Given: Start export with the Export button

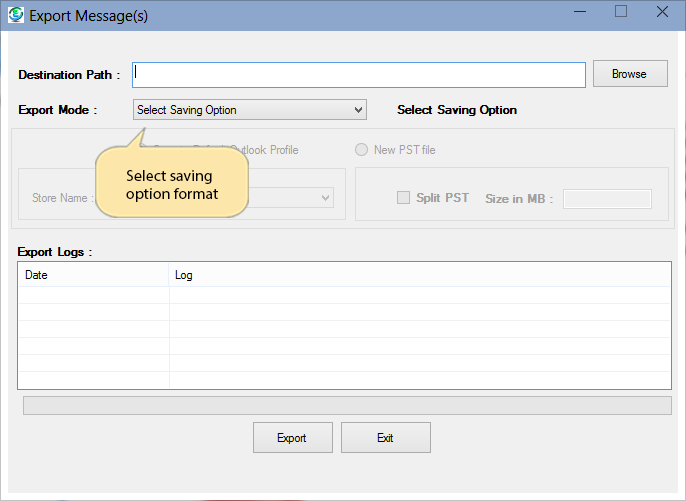Looking at the screenshot, I should coord(291,438).
